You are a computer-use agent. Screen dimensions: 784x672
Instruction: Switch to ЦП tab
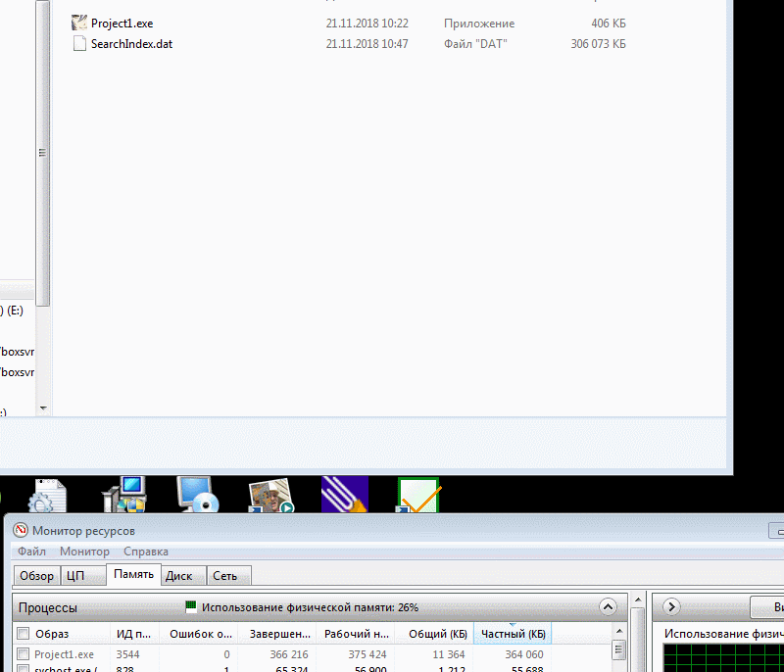tap(83, 576)
